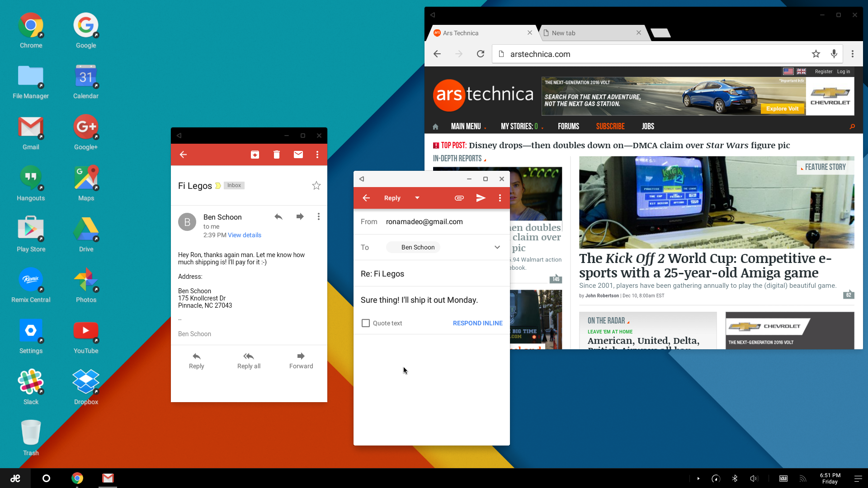Click the Mark as read icon in Gmail
The height and width of the screenshot is (488, 868).
[297, 155]
